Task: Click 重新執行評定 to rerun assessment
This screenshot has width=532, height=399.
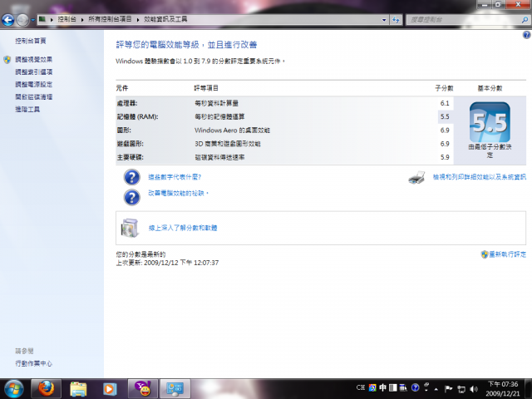Action: [507, 254]
